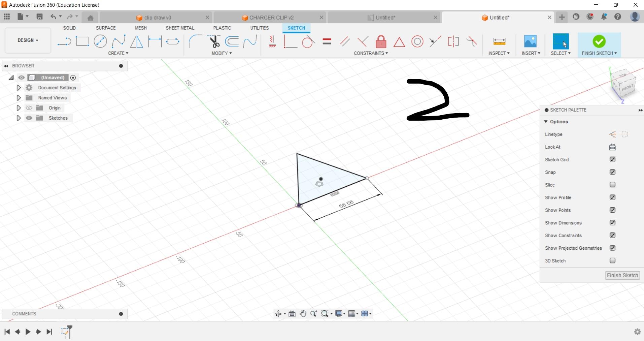
Task: Apply the Equal constraint
Action: coord(327,41)
